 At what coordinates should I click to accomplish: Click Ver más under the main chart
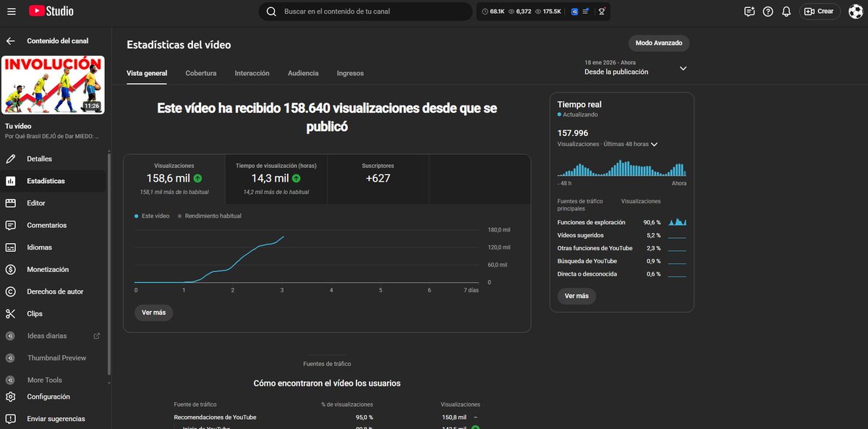coord(153,313)
